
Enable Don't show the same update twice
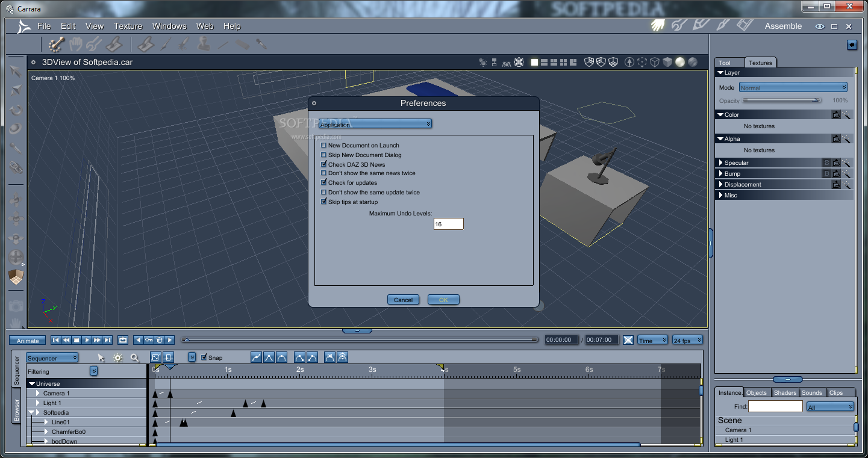(x=324, y=192)
